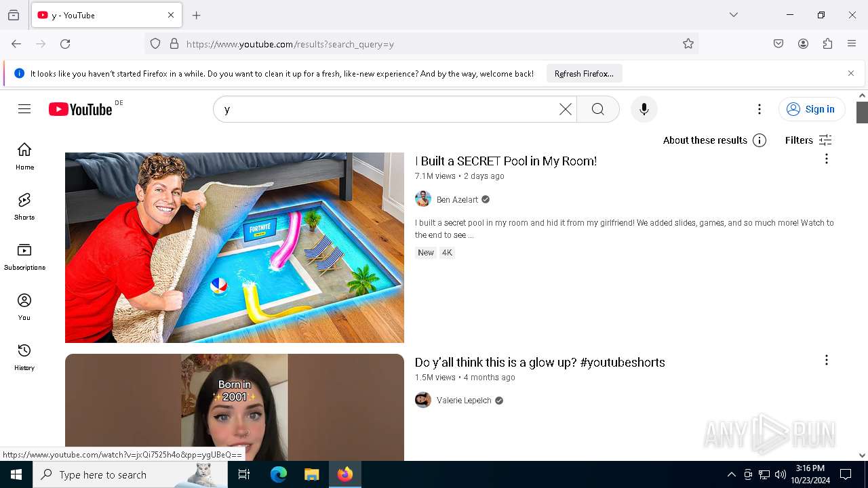Image resolution: width=868 pixels, height=488 pixels.
Task: Open a new tab with plus
Action: click(x=197, y=15)
